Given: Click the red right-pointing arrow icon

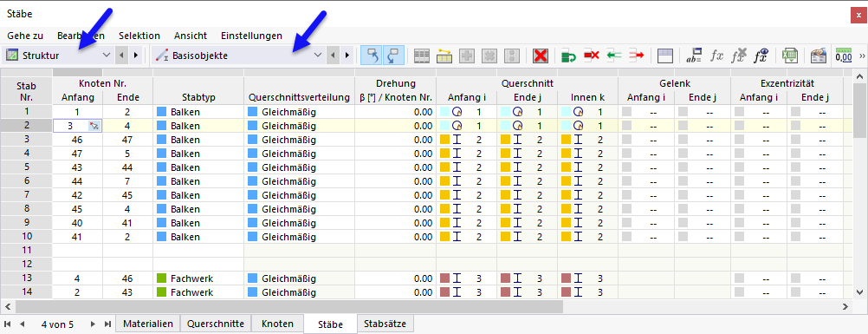Looking at the screenshot, I should tap(636, 56).
